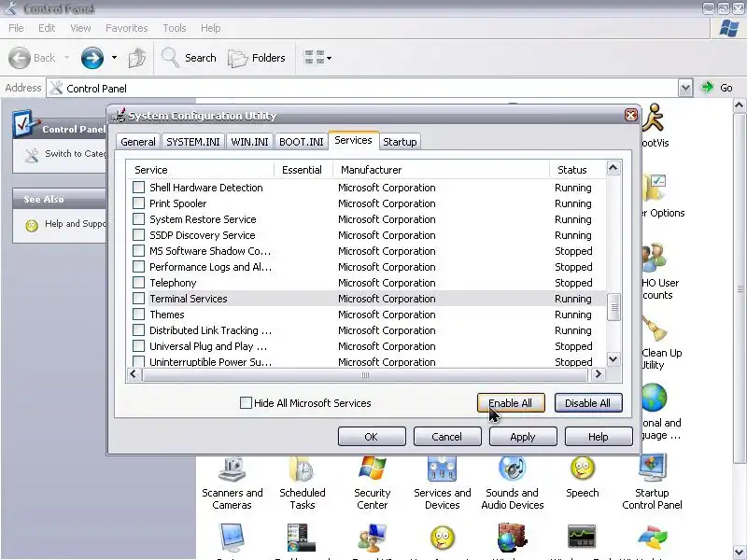Check the Terminal Services checkbox

pyautogui.click(x=138, y=299)
